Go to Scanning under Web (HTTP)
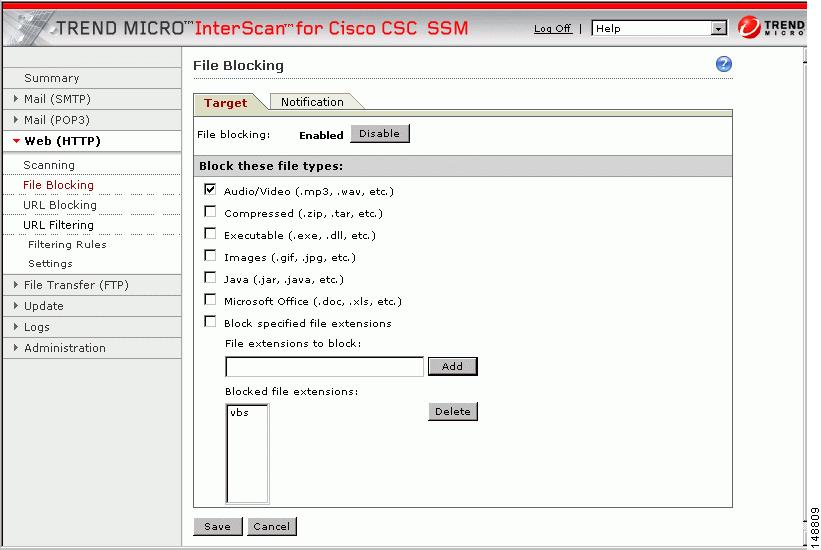 tap(49, 165)
